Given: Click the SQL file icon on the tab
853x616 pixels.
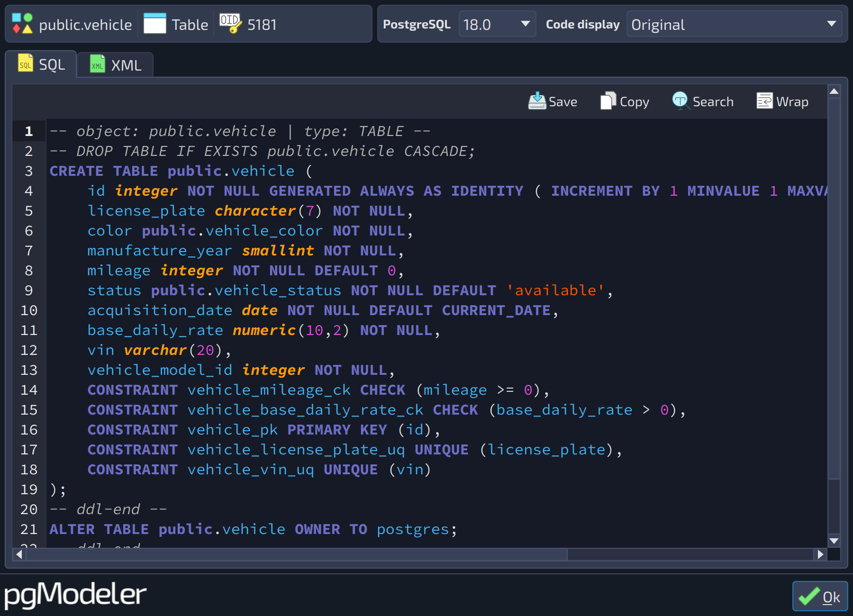Looking at the screenshot, I should coord(26,63).
